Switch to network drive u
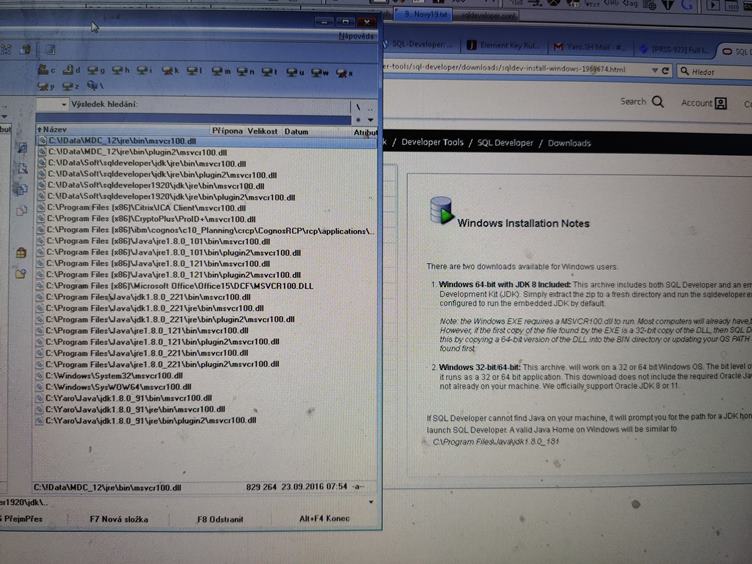752x564 pixels. pyautogui.click(x=295, y=72)
